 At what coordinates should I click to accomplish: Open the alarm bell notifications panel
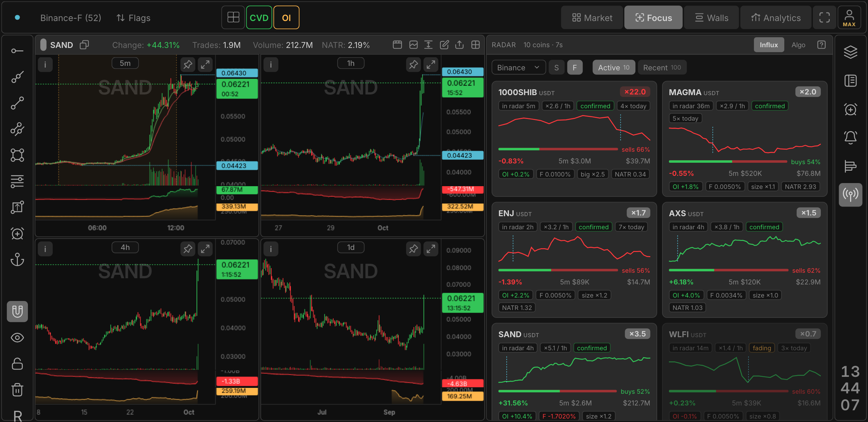850,138
